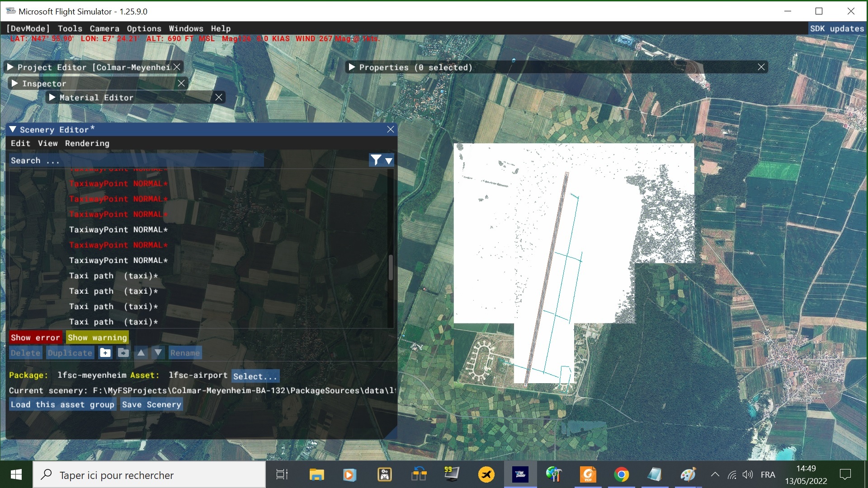This screenshot has width=868, height=488.
Task: Expand the Project Editor panel
Action: (x=10, y=67)
